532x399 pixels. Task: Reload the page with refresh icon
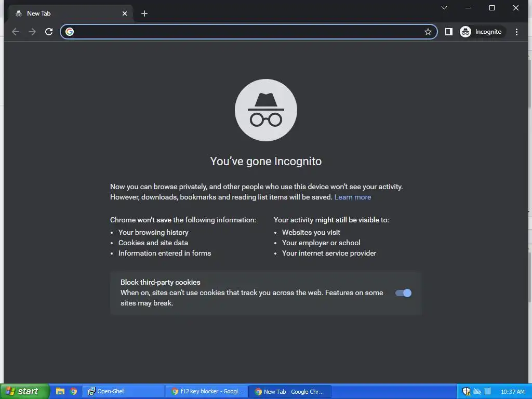pos(49,32)
